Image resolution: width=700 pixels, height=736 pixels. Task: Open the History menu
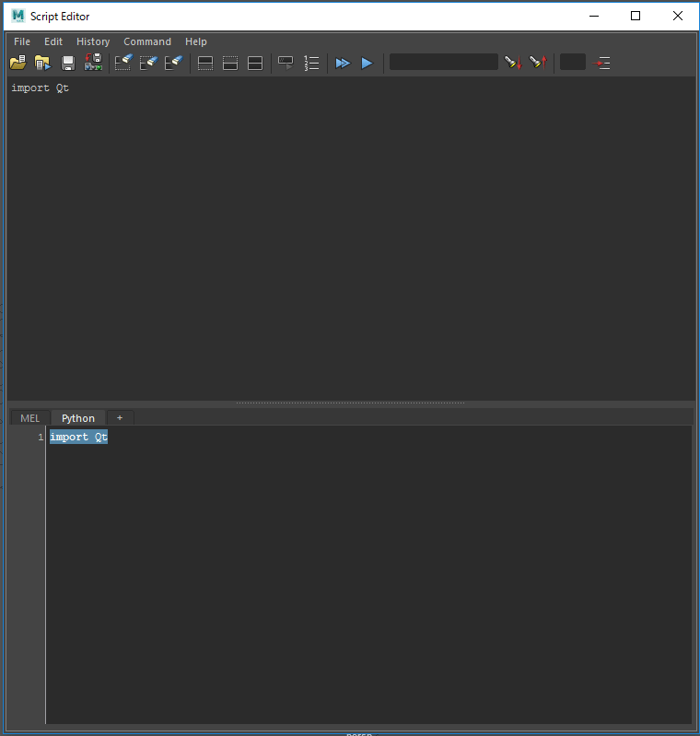(x=93, y=41)
